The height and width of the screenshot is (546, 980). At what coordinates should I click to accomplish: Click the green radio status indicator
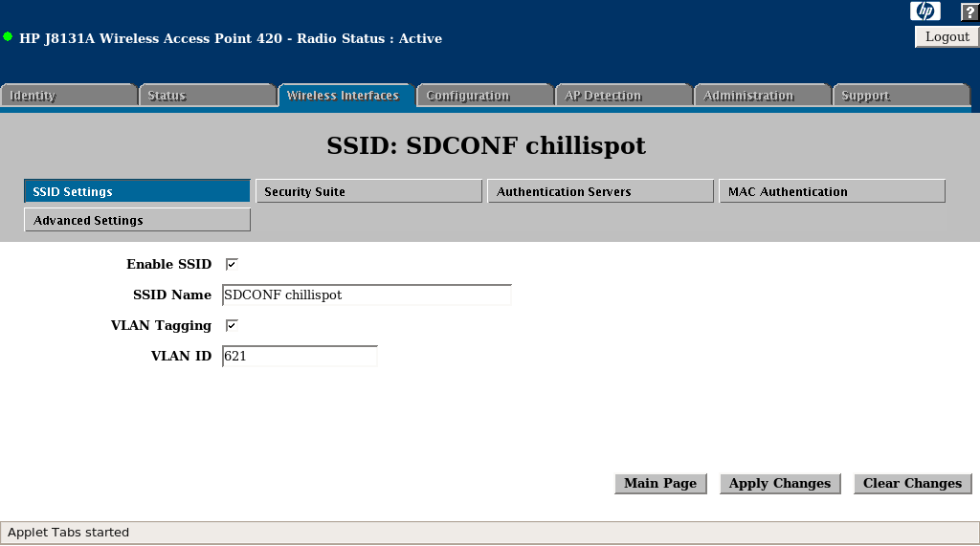tap(8, 37)
